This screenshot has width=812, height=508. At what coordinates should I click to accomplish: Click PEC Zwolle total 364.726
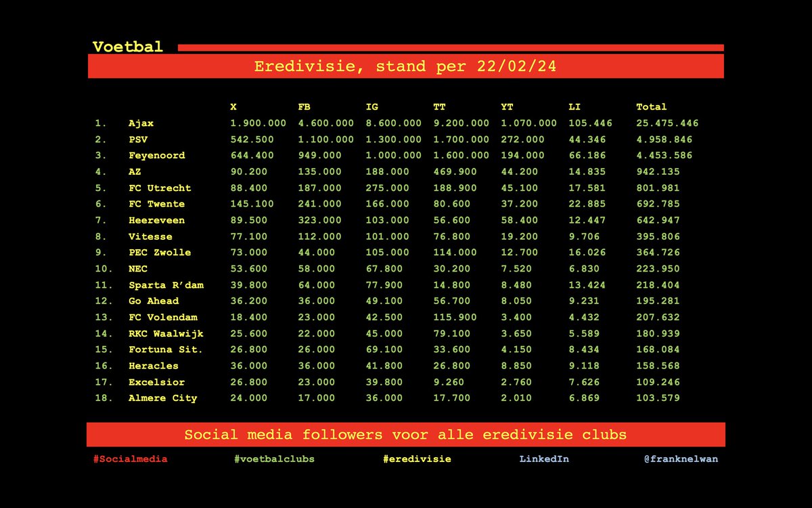(x=658, y=252)
